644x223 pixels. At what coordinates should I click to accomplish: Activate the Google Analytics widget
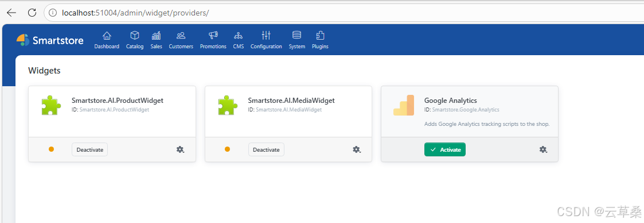(x=445, y=149)
